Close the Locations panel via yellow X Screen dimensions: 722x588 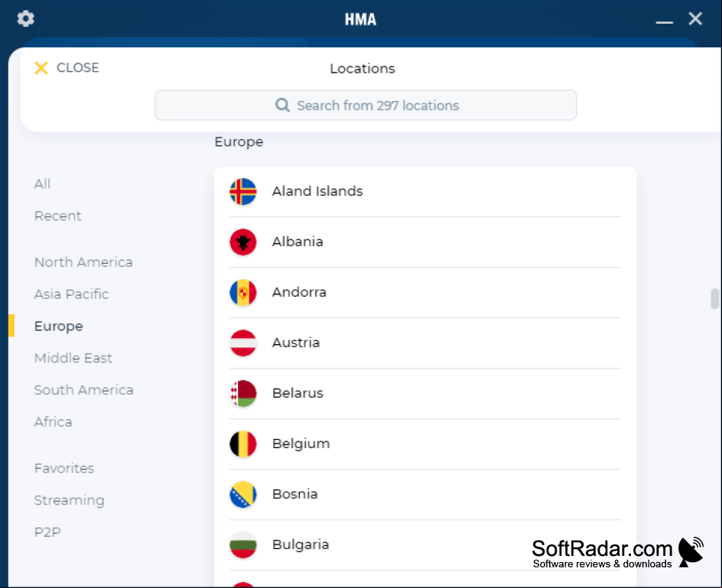[41, 68]
